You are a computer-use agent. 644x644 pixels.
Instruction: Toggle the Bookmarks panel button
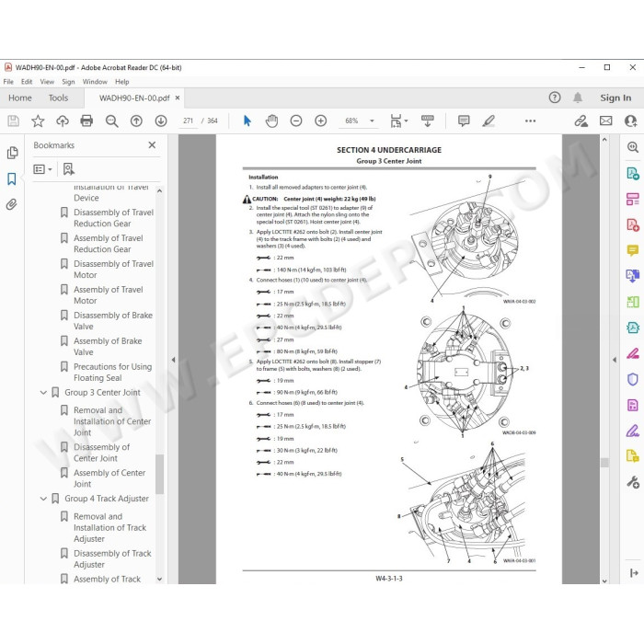coord(11,178)
